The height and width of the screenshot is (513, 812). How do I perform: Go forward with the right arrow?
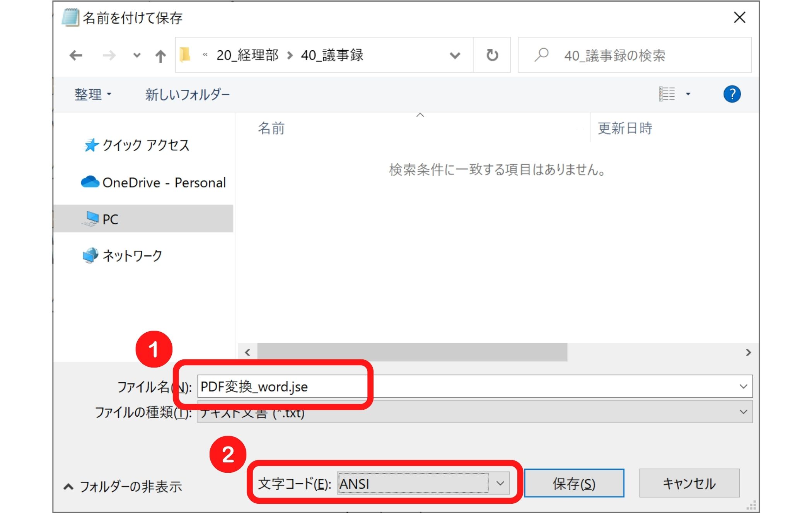[109, 55]
